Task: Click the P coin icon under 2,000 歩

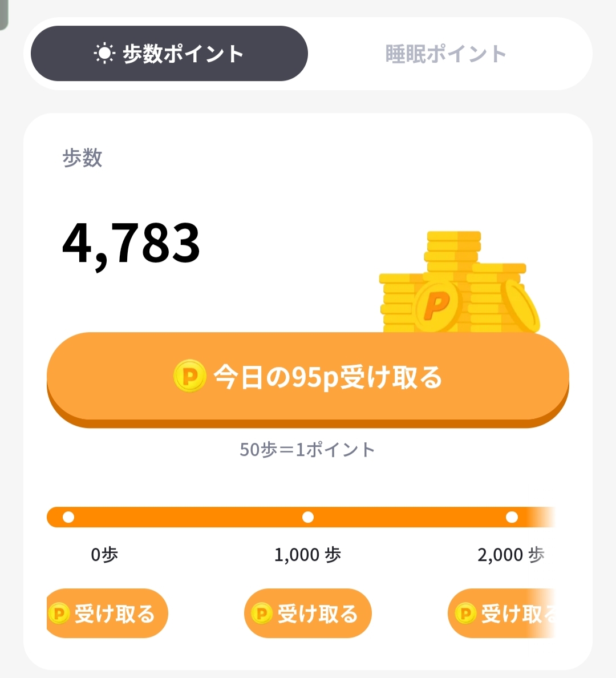Action: pos(465,614)
